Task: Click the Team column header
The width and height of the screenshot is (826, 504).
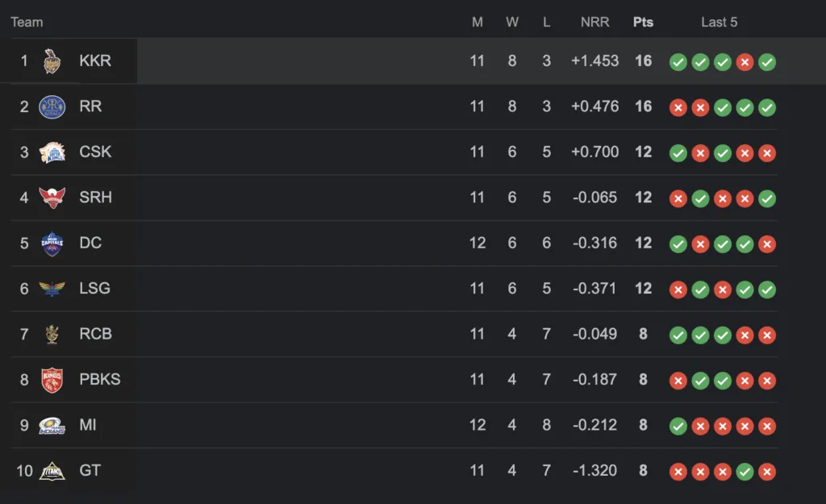Action: coord(27,22)
